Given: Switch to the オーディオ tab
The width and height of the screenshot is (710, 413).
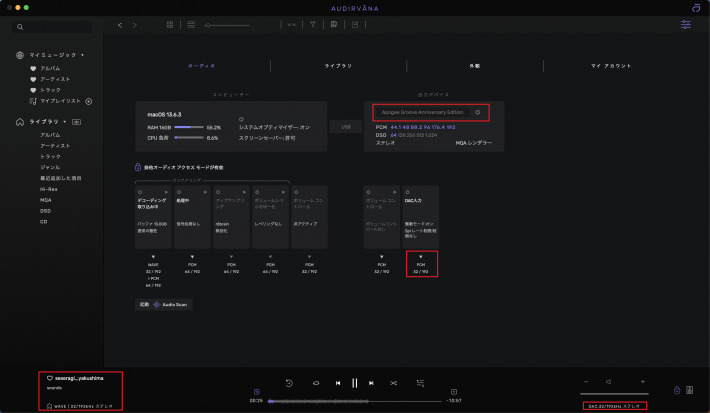Looking at the screenshot, I should [x=203, y=65].
